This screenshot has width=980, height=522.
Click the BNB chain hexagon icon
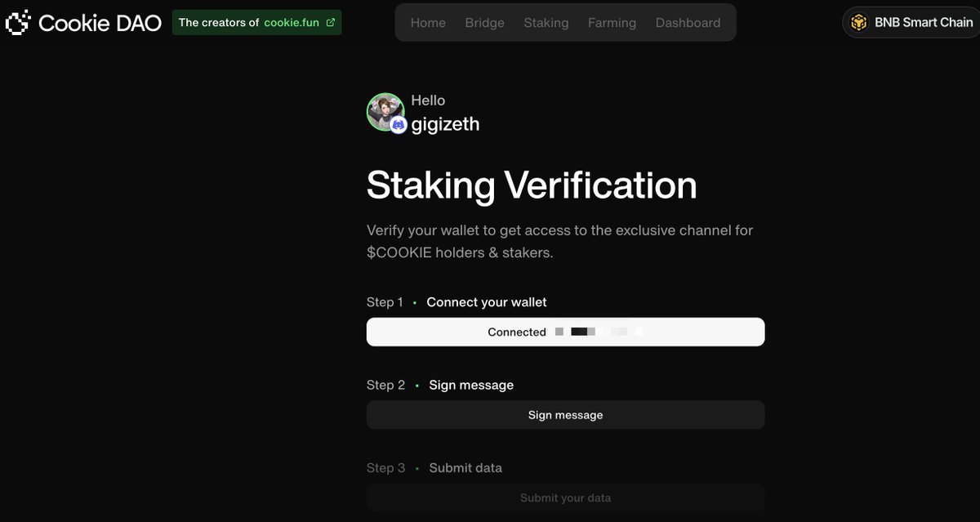[858, 23]
